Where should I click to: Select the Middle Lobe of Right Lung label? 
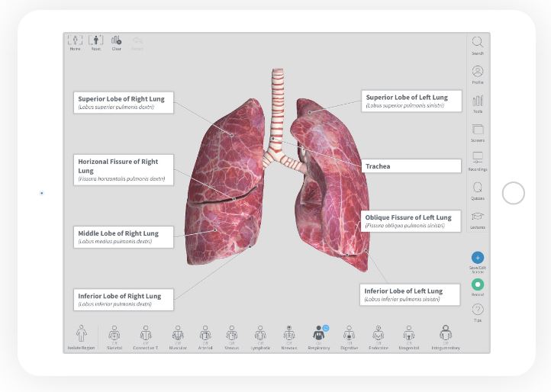124,236
